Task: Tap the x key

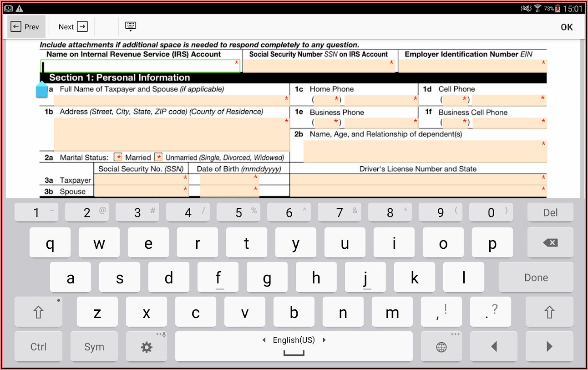Action: click(147, 312)
